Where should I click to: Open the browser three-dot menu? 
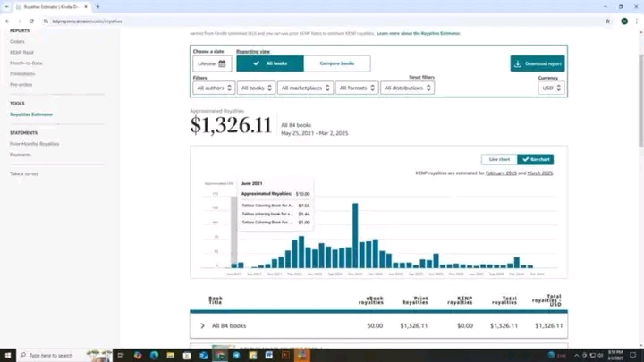pos(637,21)
